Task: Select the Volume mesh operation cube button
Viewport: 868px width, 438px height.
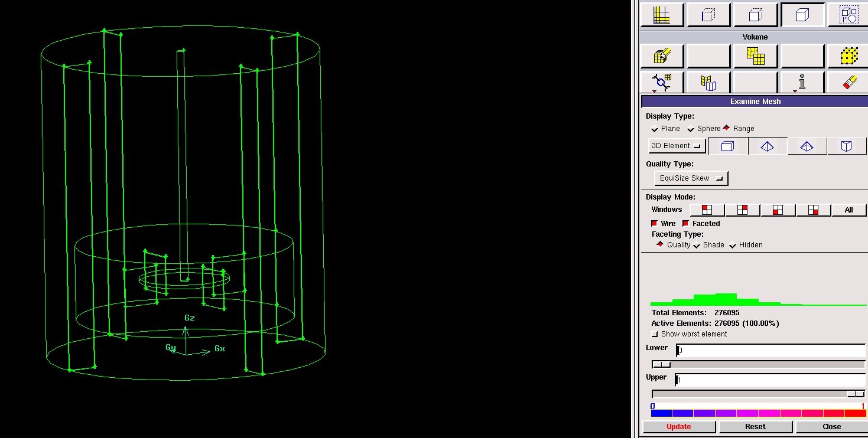Action: click(802, 15)
